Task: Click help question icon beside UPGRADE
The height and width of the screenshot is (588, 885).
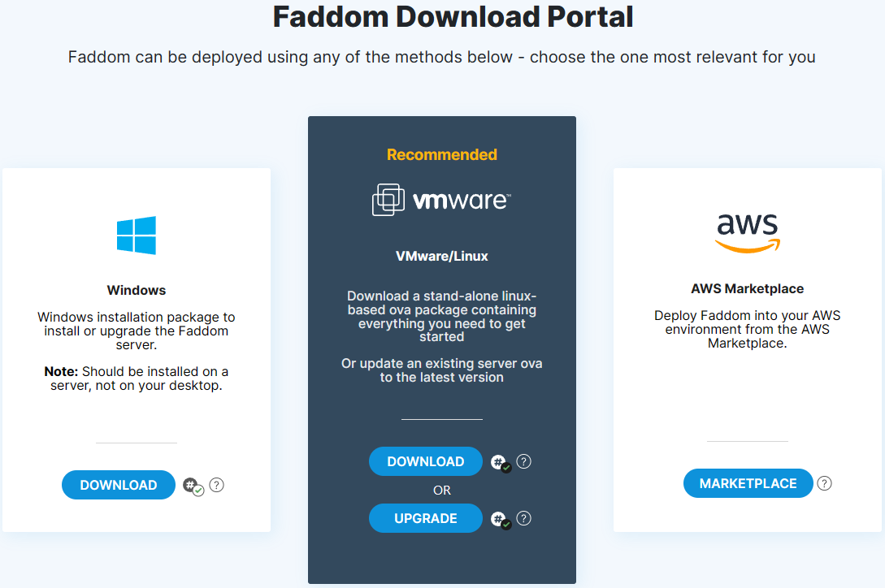Action: click(x=524, y=518)
